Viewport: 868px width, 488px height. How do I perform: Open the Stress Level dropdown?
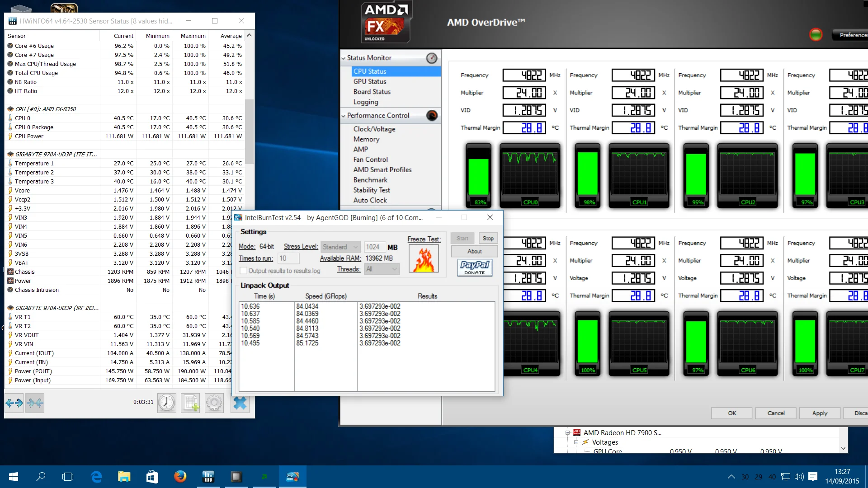coord(340,247)
